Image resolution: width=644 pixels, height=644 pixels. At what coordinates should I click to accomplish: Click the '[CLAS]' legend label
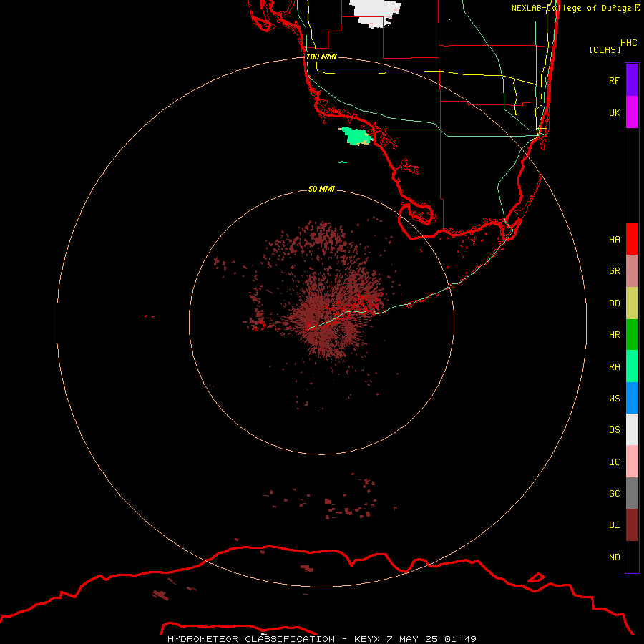[605, 49]
